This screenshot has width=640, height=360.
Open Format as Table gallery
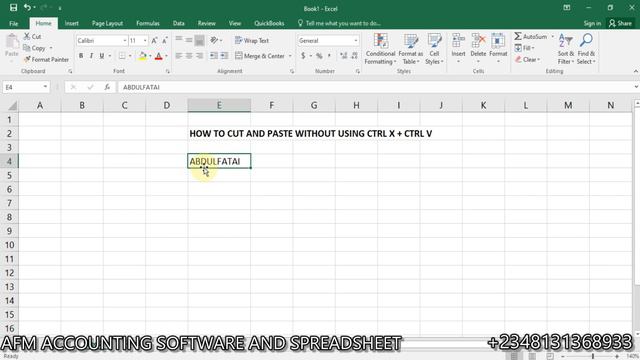pos(410,49)
